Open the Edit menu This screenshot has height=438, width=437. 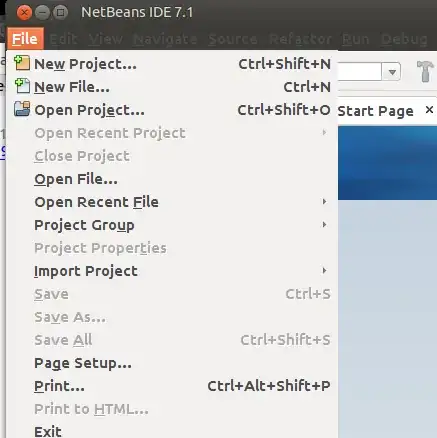[64, 39]
